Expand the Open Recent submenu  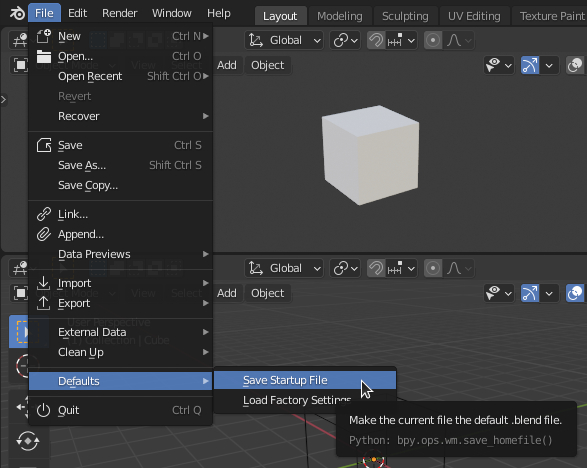121,76
